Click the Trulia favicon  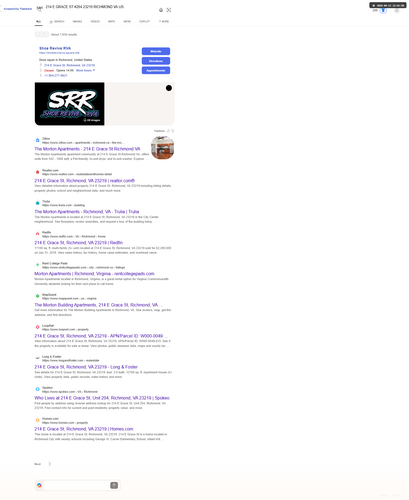pos(37,203)
